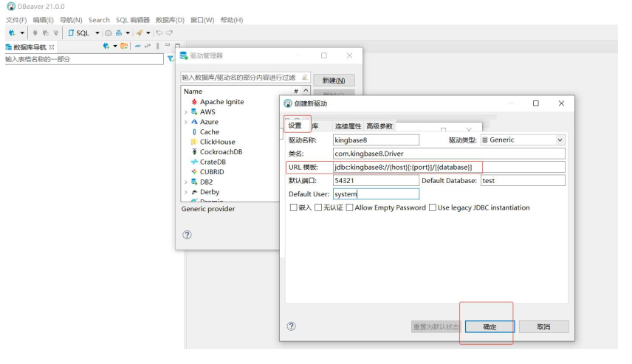
Task: Expand the AWS driver group
Action: click(186, 112)
